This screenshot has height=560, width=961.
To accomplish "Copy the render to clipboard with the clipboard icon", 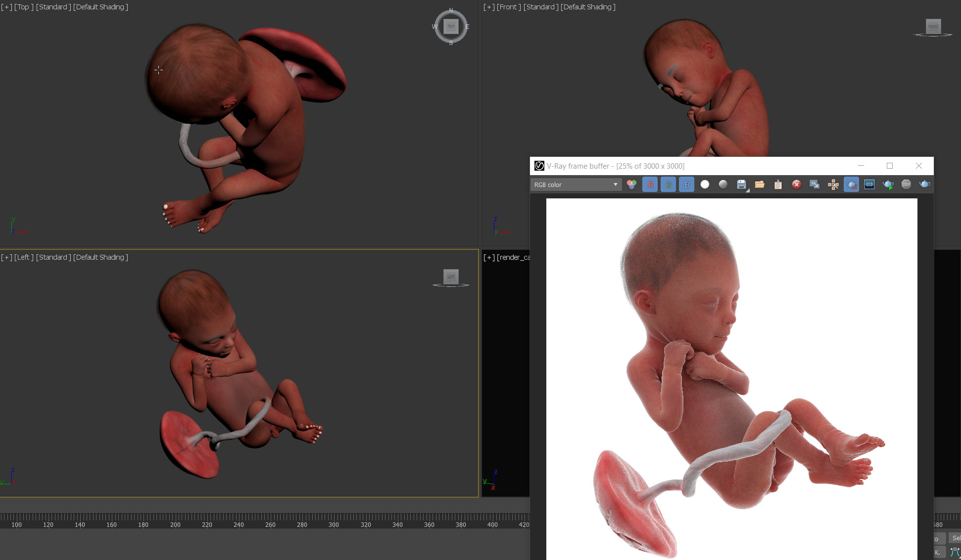I will click(x=778, y=185).
